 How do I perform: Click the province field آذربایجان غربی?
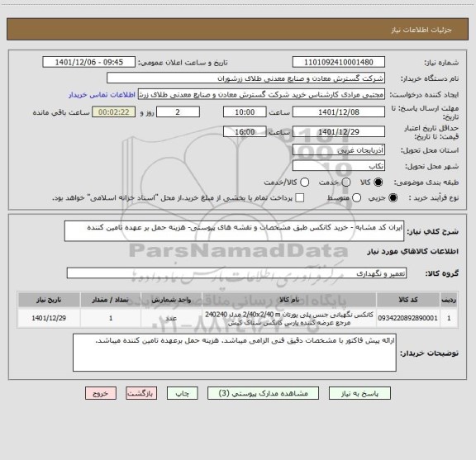(339, 150)
